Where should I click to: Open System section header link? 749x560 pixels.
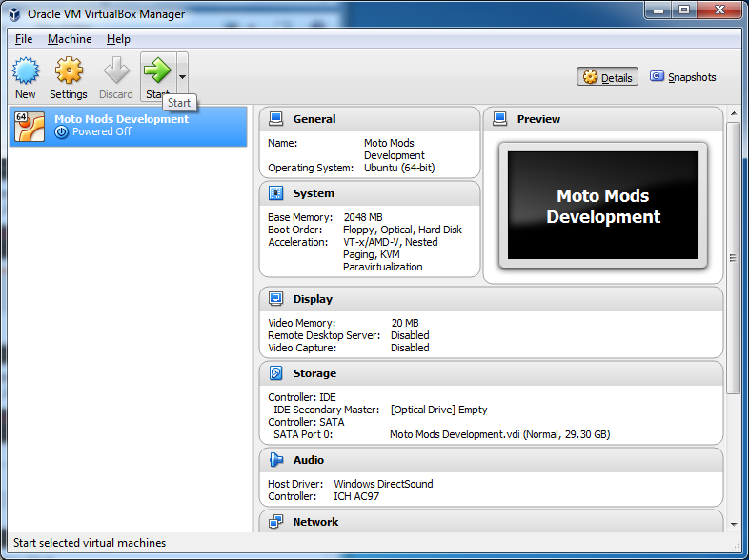314,193
